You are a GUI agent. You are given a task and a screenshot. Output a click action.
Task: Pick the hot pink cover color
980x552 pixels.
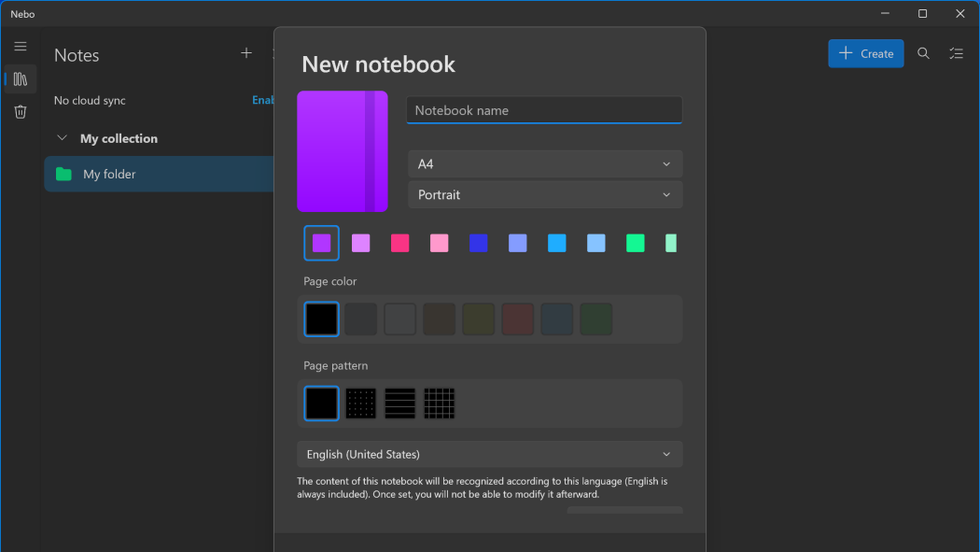coord(400,243)
